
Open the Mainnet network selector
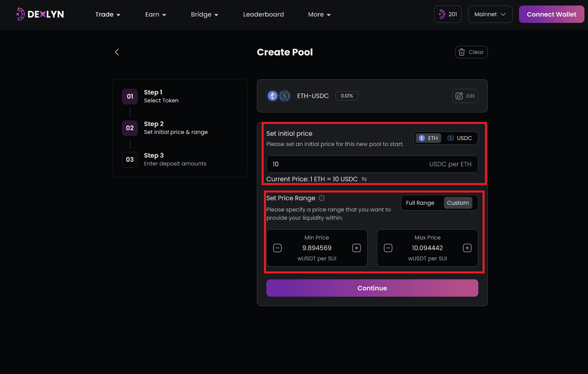(490, 14)
